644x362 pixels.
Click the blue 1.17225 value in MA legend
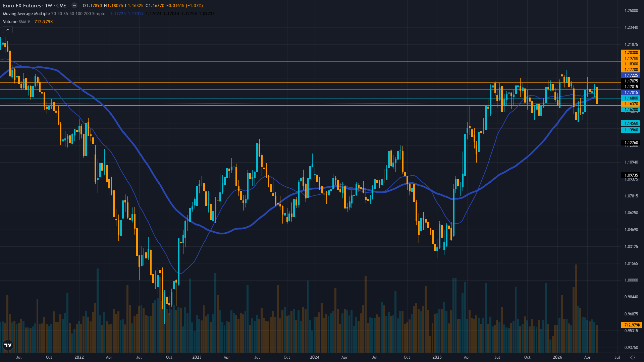118,14
